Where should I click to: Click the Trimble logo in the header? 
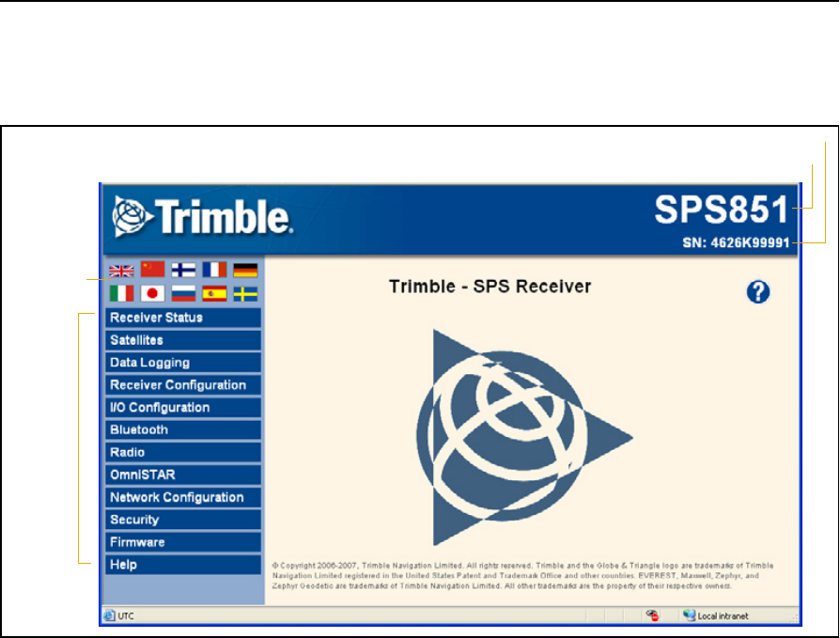(203, 217)
